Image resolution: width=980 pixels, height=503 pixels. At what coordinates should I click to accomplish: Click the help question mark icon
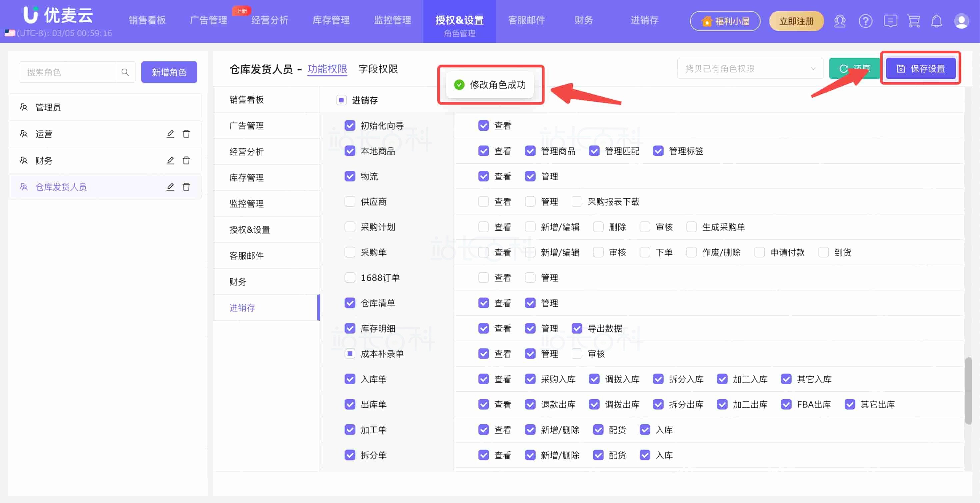[x=865, y=21]
